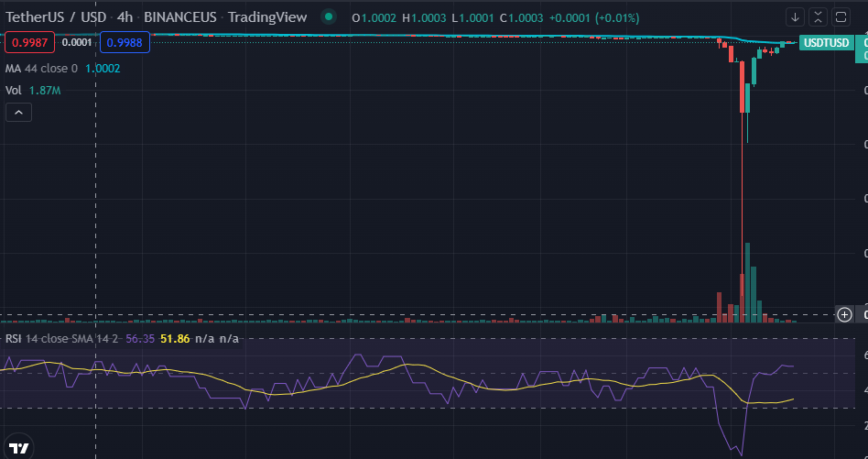Click the TetherUS / USD symbol title
This screenshot has height=459, width=868.
click(x=56, y=17)
